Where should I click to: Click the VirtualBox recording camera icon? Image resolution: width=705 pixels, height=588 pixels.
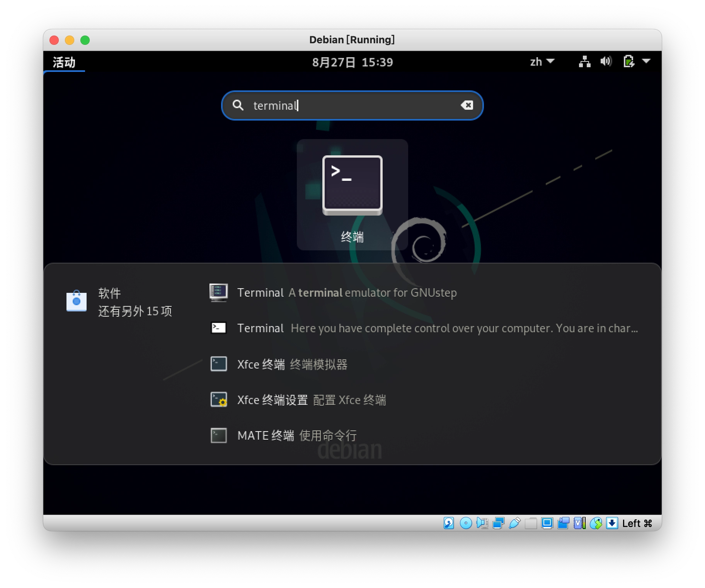pos(563,523)
